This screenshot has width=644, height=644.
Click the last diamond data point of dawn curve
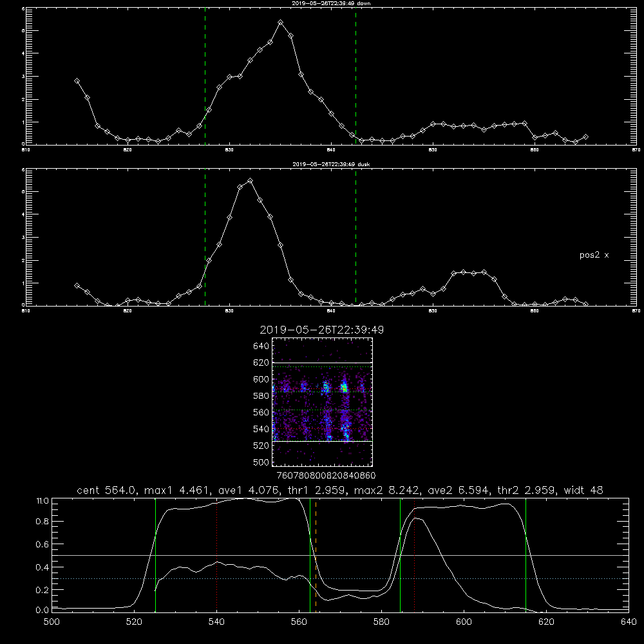[585, 137]
